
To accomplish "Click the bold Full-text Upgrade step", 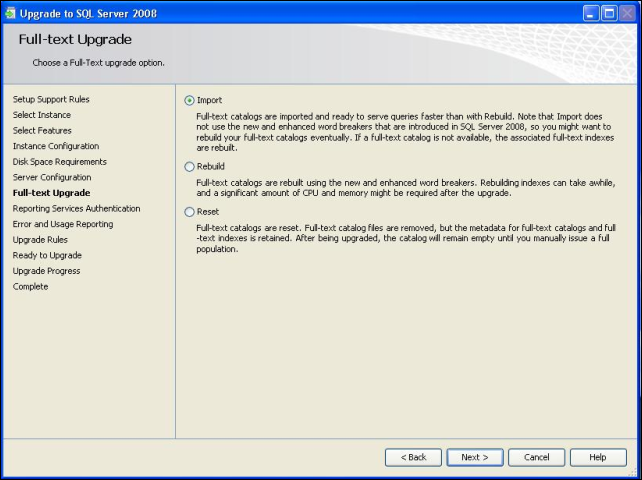I will (x=52, y=192).
